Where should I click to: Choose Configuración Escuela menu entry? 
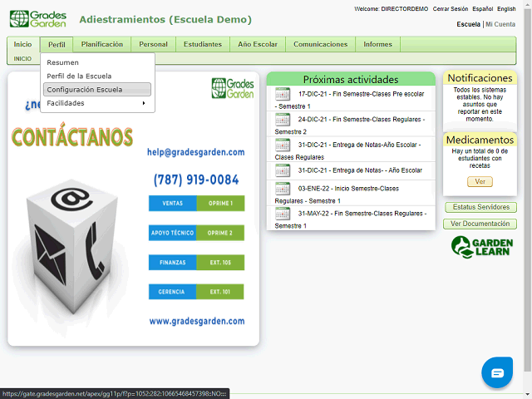pos(97,90)
